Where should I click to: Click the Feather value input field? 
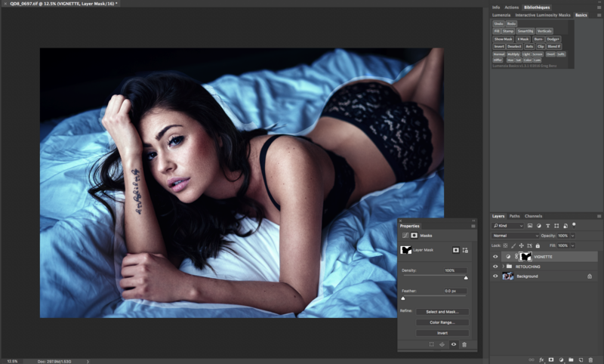[455, 291]
